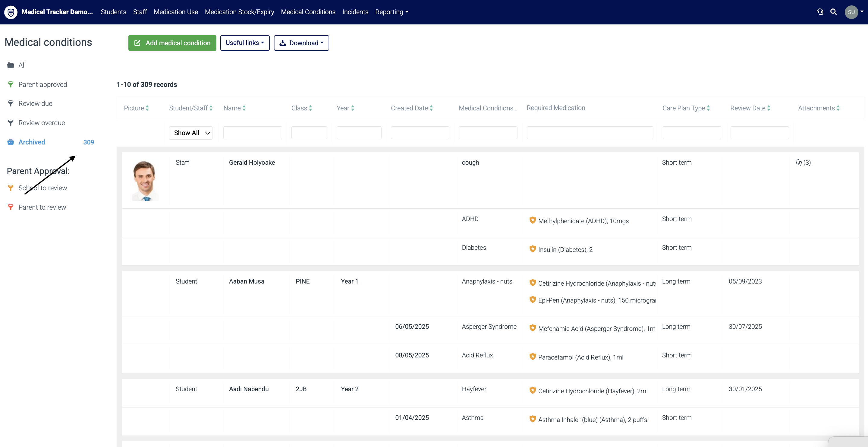Click the Required Medication filter input
The image size is (868, 447).
click(x=590, y=133)
